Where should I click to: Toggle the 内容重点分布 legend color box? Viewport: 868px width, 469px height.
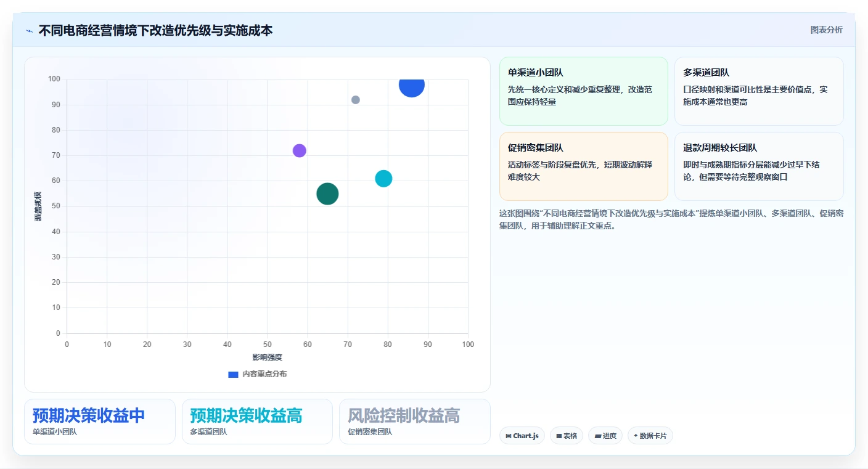coord(233,374)
